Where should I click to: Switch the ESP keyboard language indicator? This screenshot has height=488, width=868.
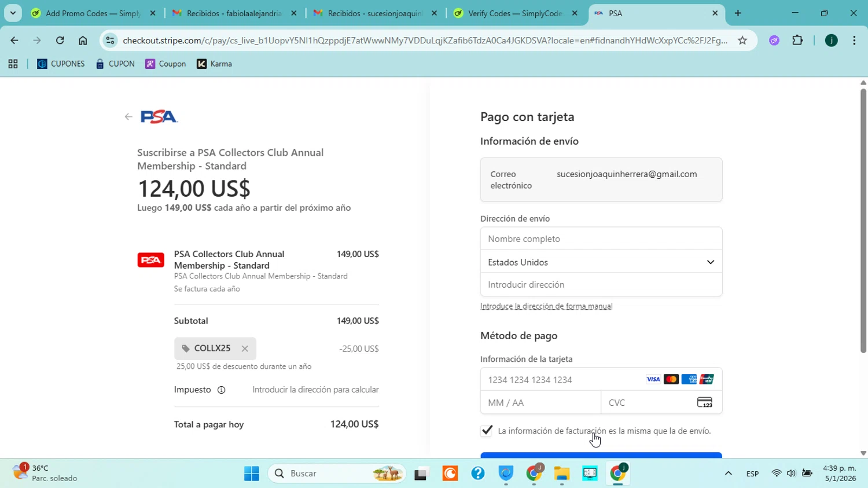pos(752,474)
